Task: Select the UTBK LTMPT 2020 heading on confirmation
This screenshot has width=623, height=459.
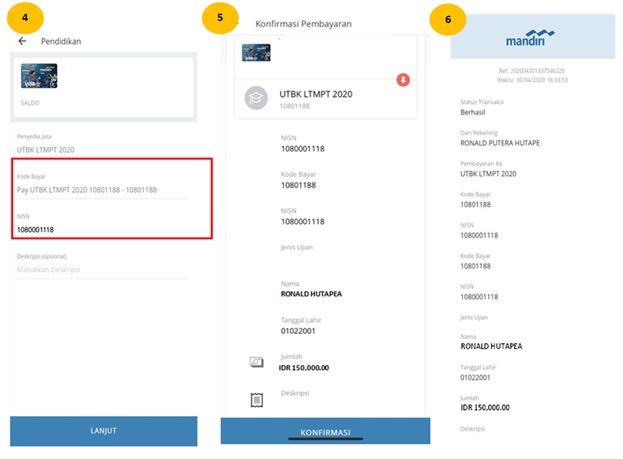Action: click(x=315, y=94)
